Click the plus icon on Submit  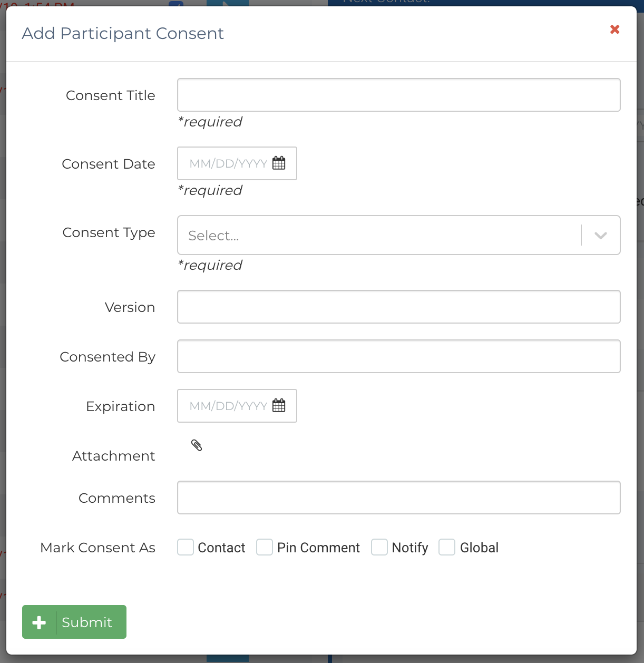click(x=39, y=622)
